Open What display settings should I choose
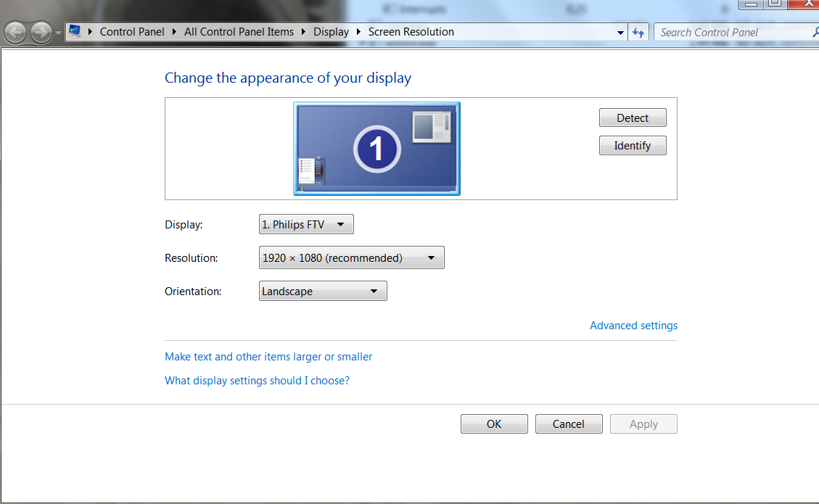Image resolution: width=819 pixels, height=504 pixels. click(257, 381)
